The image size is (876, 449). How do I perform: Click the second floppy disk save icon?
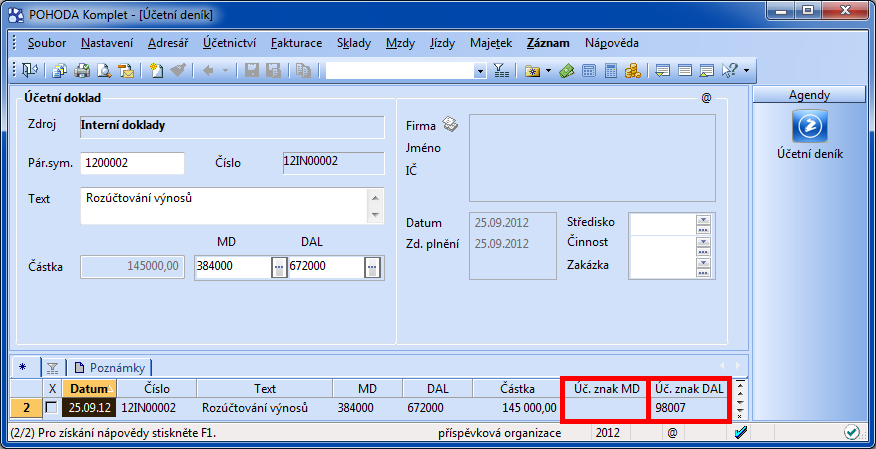pyautogui.click(x=274, y=71)
